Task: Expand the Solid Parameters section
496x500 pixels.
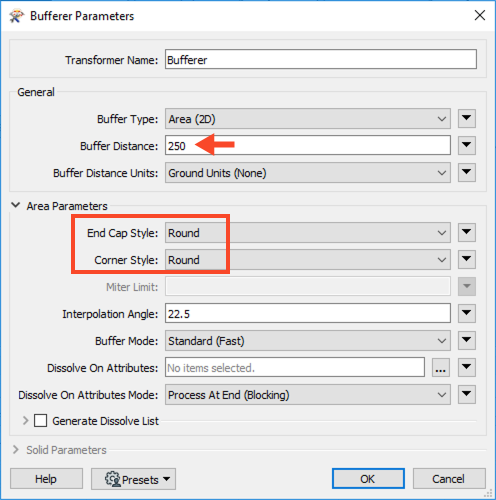Action: 16,450
